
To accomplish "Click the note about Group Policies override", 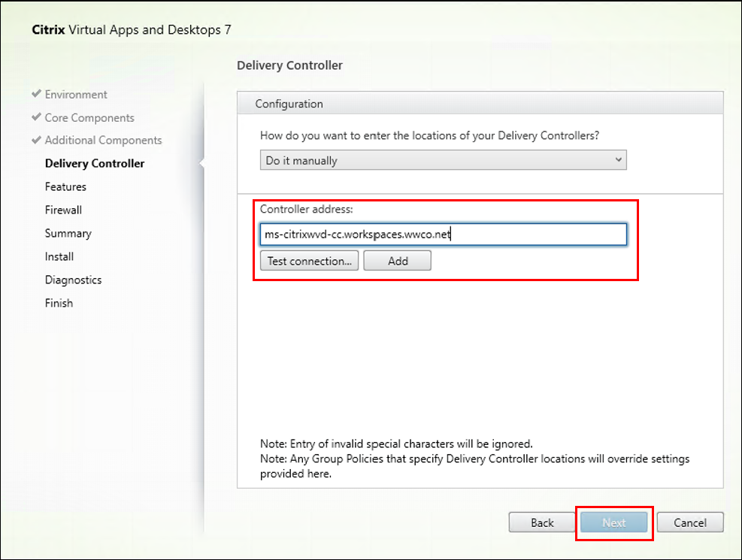I will point(474,466).
